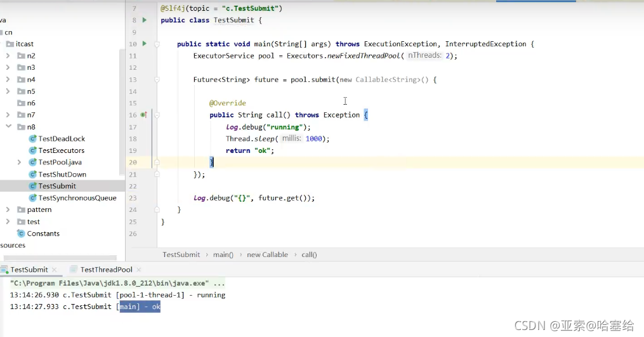
Task: Collapse the n8 package folder
Action: coord(8,126)
